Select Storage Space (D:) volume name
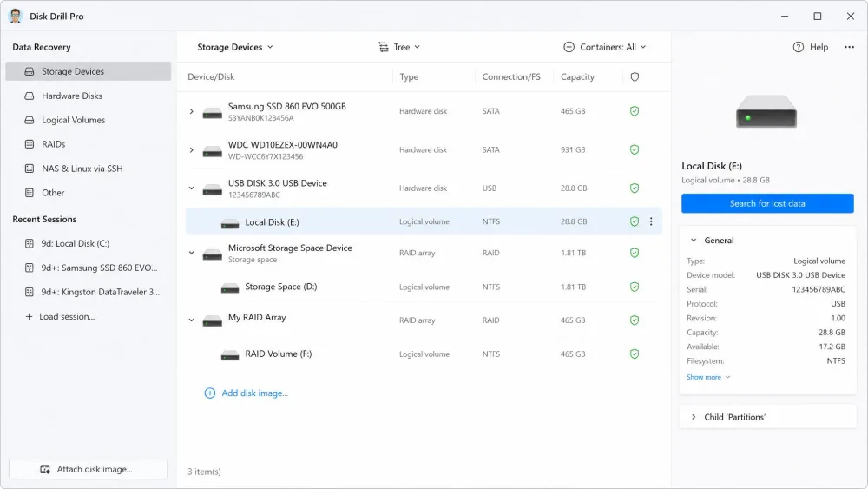Screen dimensions: 868x489 (x=280, y=287)
